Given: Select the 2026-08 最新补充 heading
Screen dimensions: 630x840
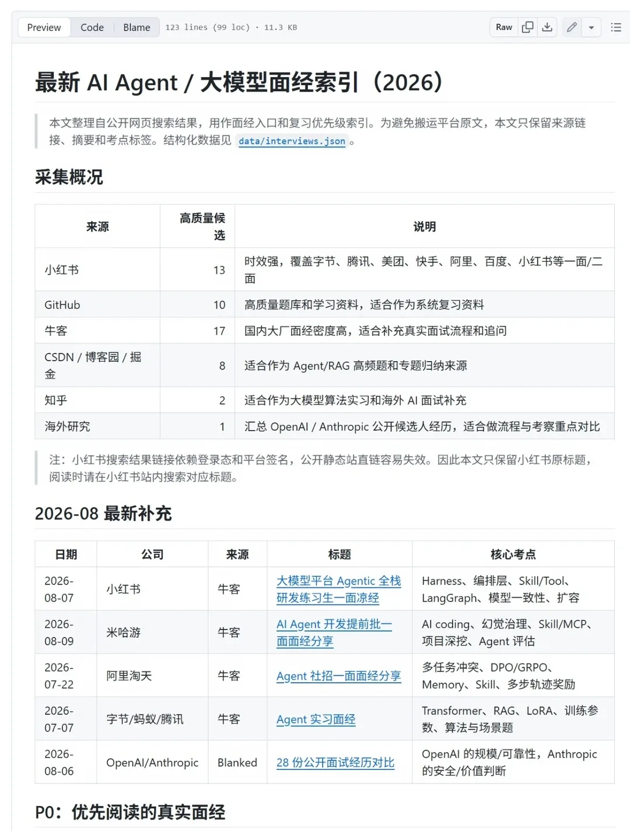Looking at the screenshot, I should pyautogui.click(x=103, y=513).
